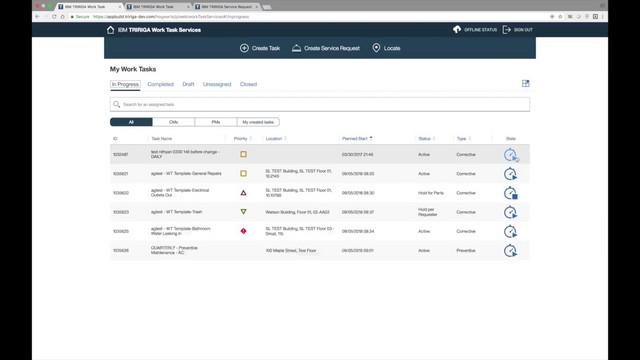Switch to the Completed tab

click(160, 84)
